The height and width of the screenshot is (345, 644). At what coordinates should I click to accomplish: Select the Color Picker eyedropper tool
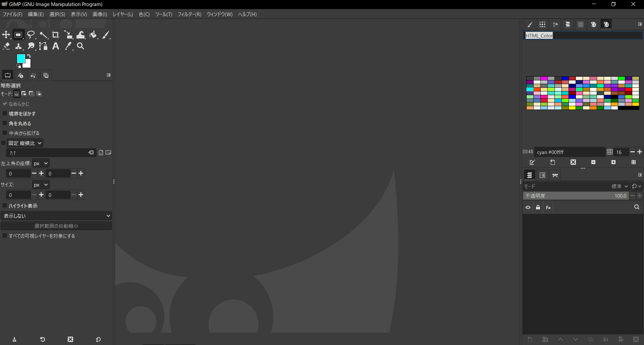68,46
